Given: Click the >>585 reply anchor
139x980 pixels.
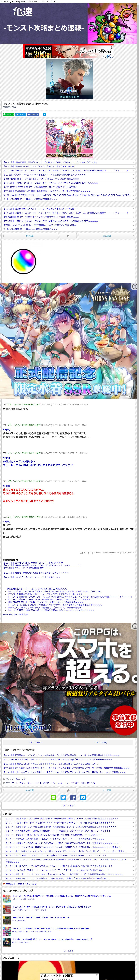Looking at the screenshot, I should [x=7, y=486].
